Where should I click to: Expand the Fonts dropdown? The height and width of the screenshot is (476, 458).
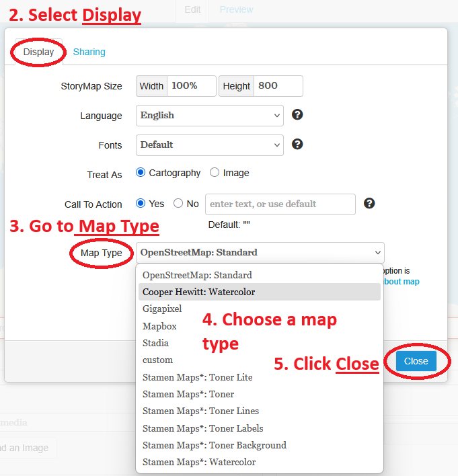(209, 145)
